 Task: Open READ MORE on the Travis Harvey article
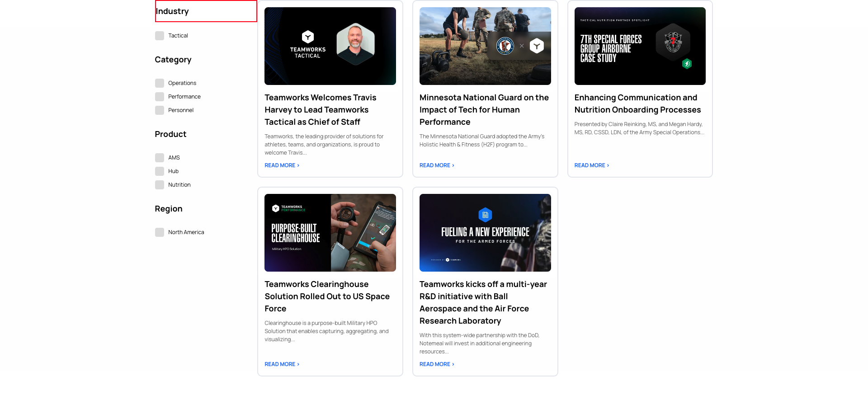281,165
